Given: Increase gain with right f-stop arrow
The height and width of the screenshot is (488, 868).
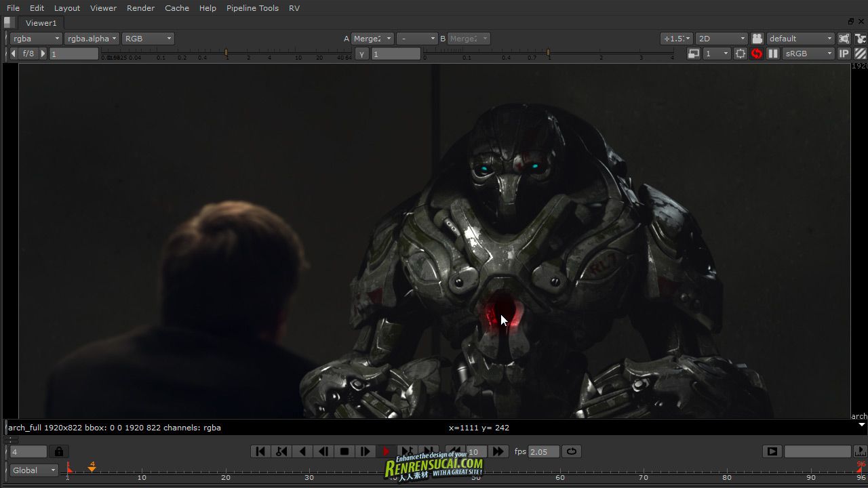Looking at the screenshot, I should (43, 54).
